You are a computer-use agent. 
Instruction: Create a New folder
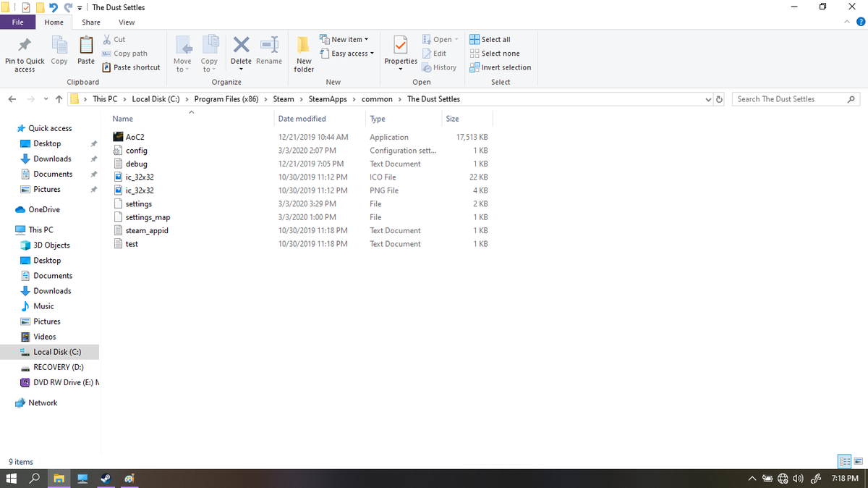304,54
